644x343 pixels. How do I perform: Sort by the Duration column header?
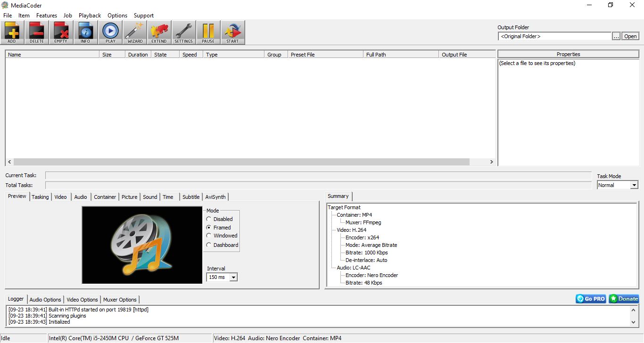(x=138, y=55)
